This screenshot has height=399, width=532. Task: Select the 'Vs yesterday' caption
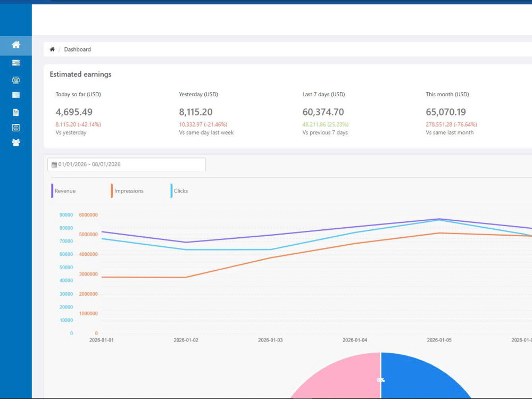[x=71, y=132]
